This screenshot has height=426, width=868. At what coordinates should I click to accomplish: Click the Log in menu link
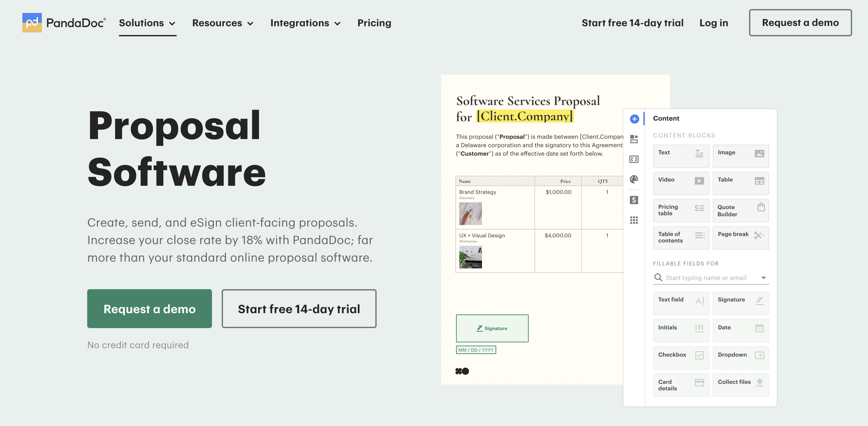[x=715, y=23]
